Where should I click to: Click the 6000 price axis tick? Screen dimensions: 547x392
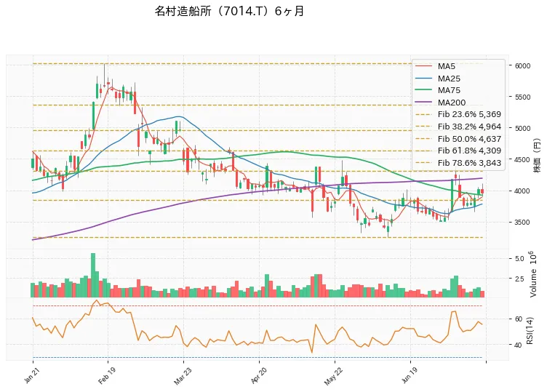[x=522, y=66]
